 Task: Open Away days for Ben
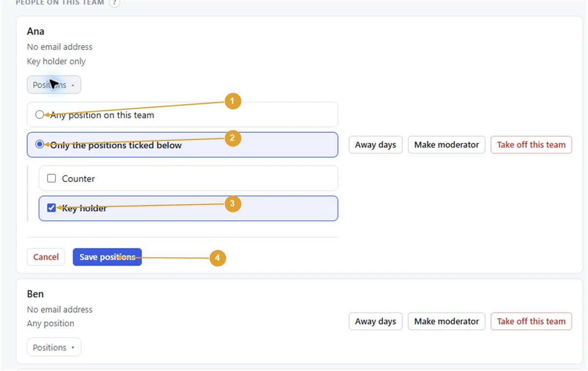[x=375, y=322]
